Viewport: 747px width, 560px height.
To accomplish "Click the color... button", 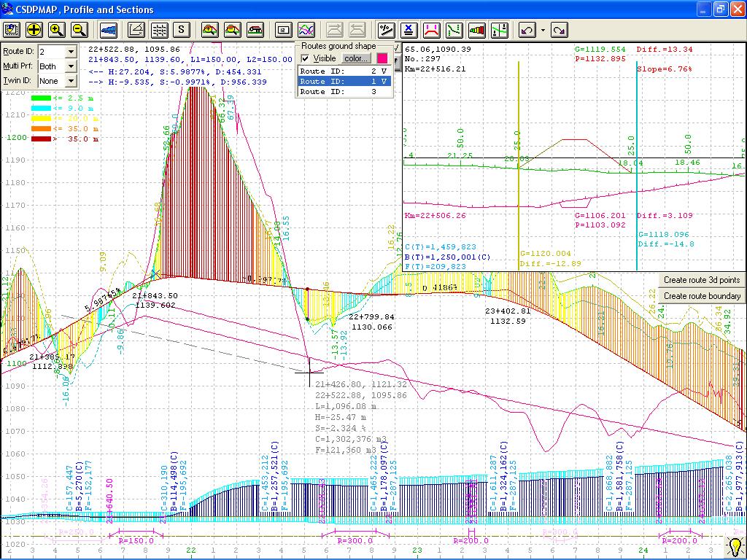I will 356,58.
